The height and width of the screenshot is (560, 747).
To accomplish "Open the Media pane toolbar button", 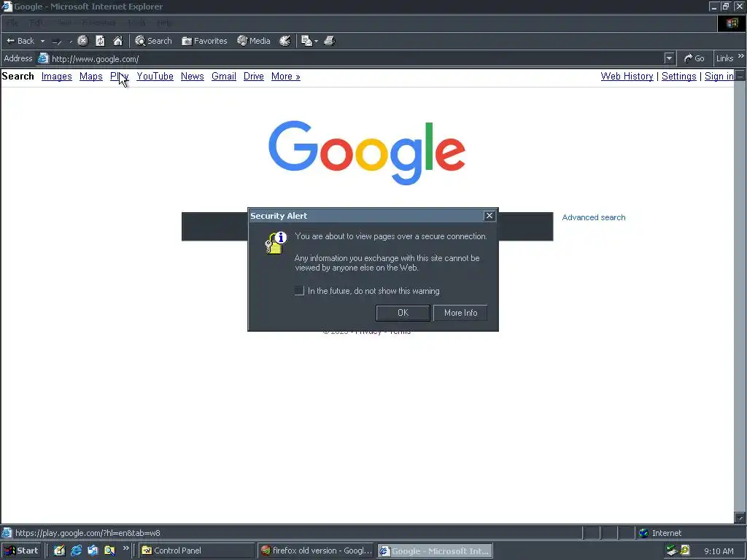I will pos(254,41).
